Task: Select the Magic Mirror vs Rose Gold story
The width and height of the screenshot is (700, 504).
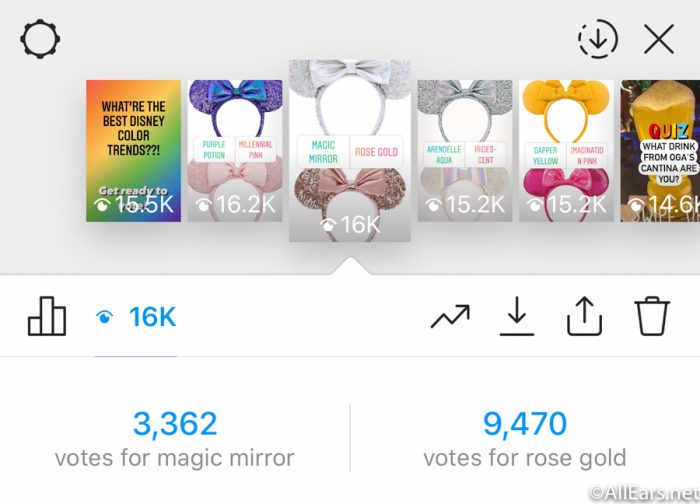Action: 350,151
